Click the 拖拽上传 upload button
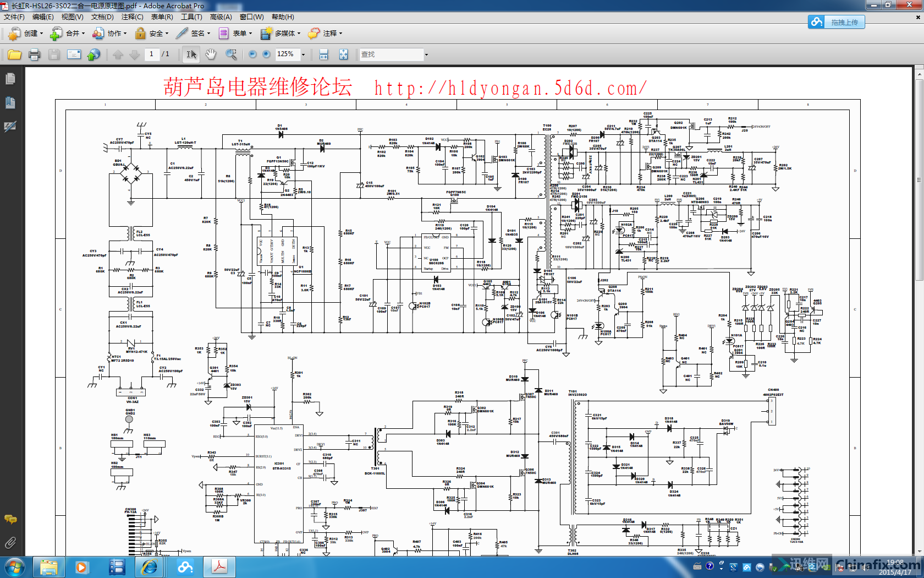This screenshot has height=578, width=924. [x=836, y=22]
